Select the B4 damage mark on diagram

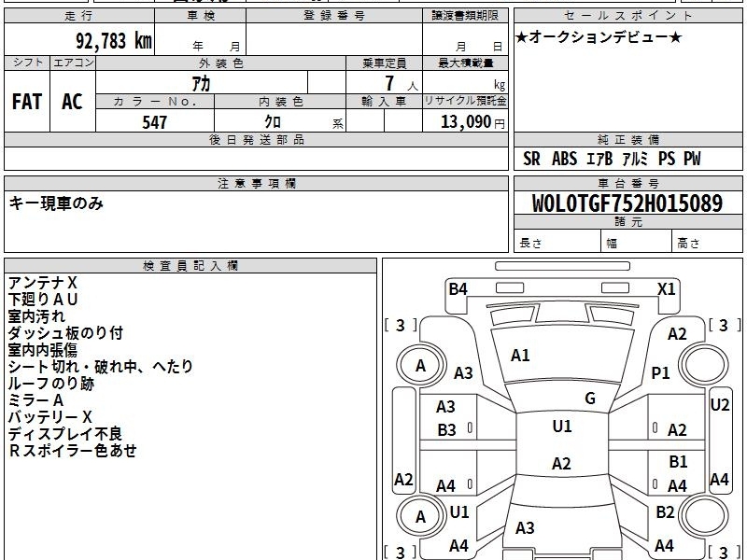(x=458, y=289)
